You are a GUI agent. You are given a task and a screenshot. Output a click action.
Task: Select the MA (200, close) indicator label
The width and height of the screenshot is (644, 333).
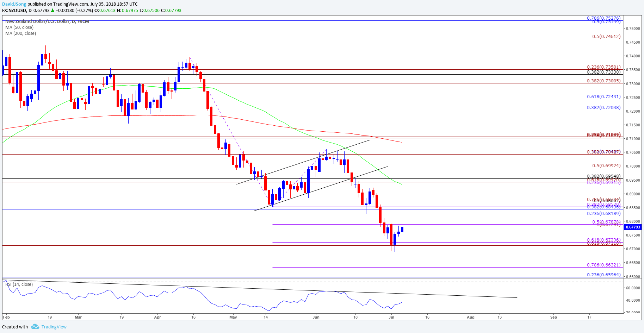(x=20, y=33)
